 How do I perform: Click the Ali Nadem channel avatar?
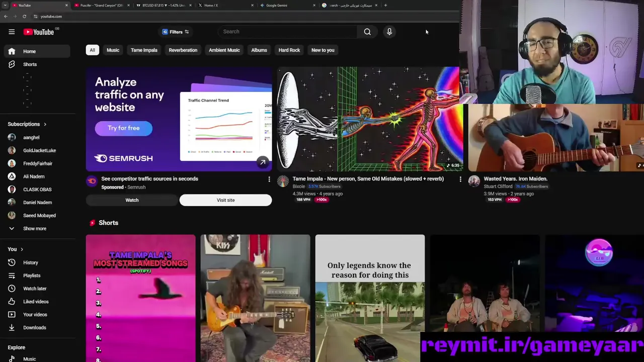point(12,176)
